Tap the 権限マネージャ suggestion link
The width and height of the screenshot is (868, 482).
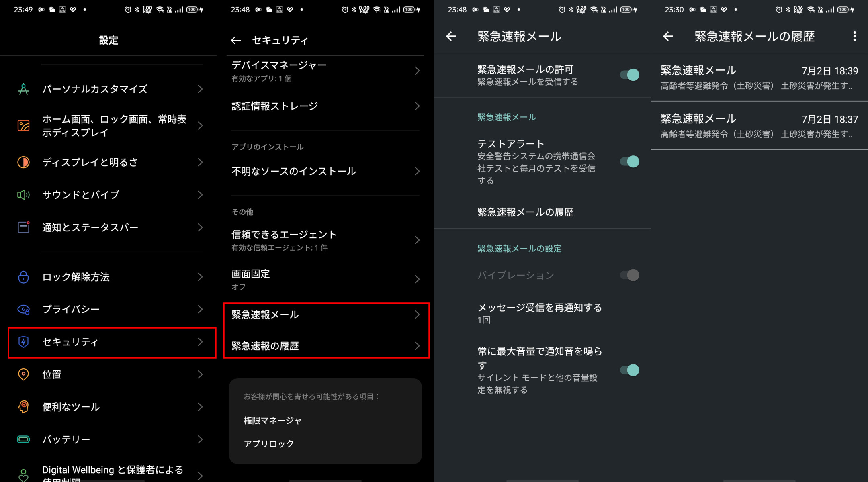tap(272, 421)
